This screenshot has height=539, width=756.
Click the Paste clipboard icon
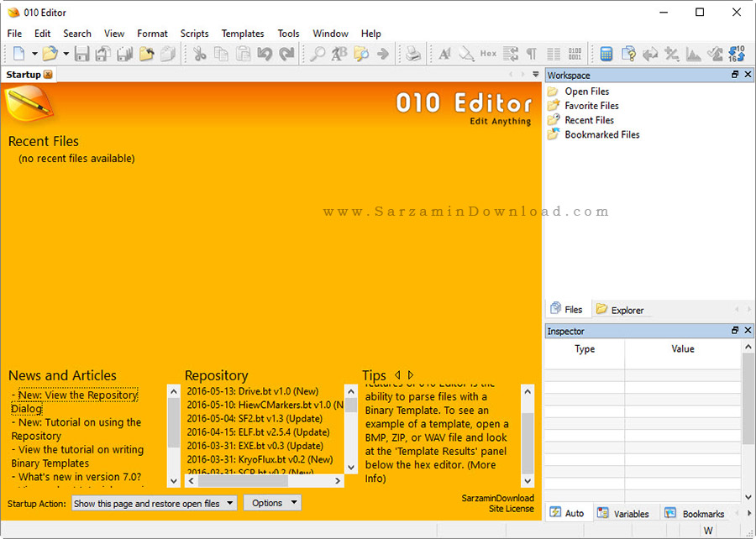(243, 54)
